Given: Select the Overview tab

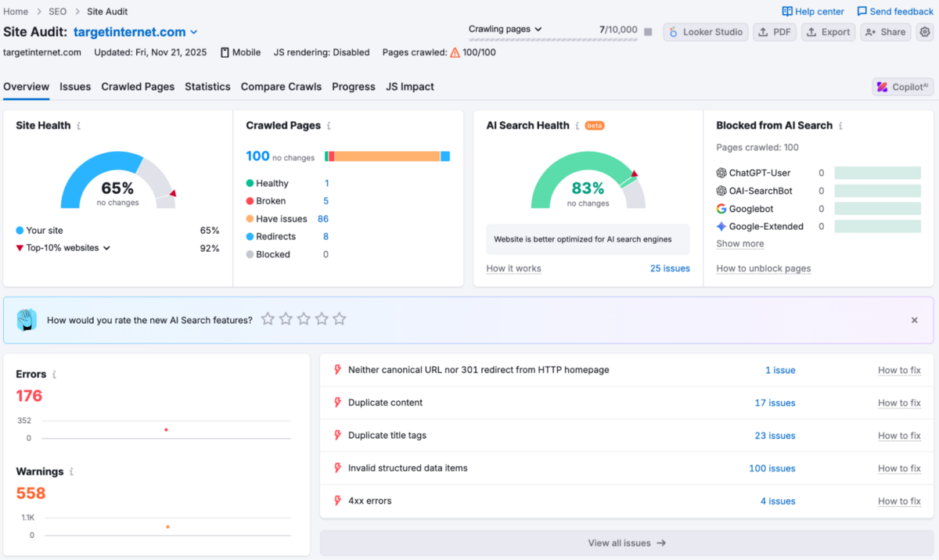Looking at the screenshot, I should click(x=26, y=87).
